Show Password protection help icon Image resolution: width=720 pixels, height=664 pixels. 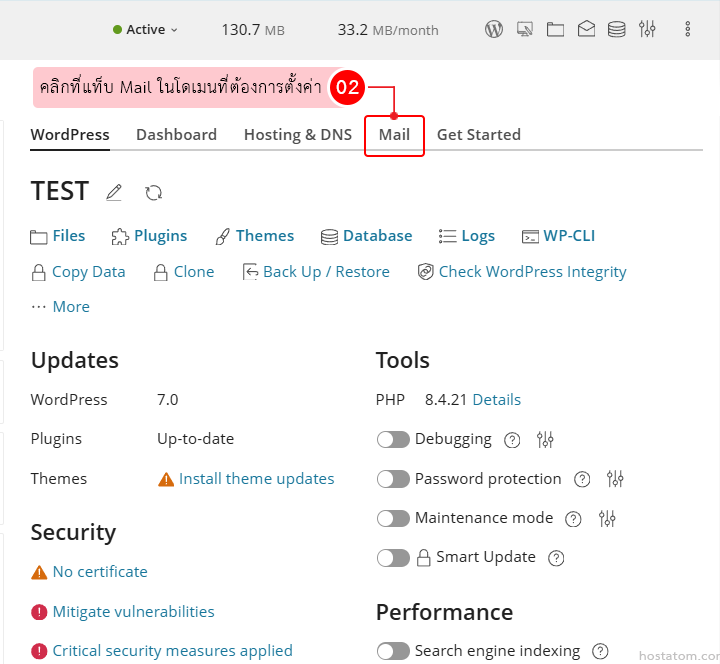tap(582, 479)
